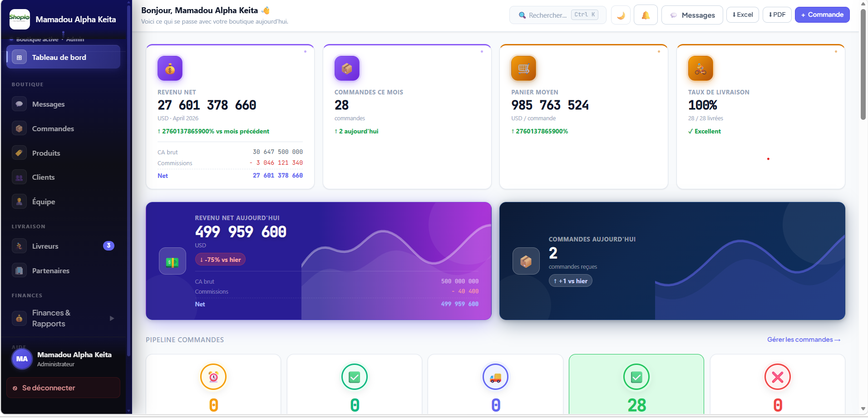
Task: Click the MA user avatar
Action: (22, 359)
